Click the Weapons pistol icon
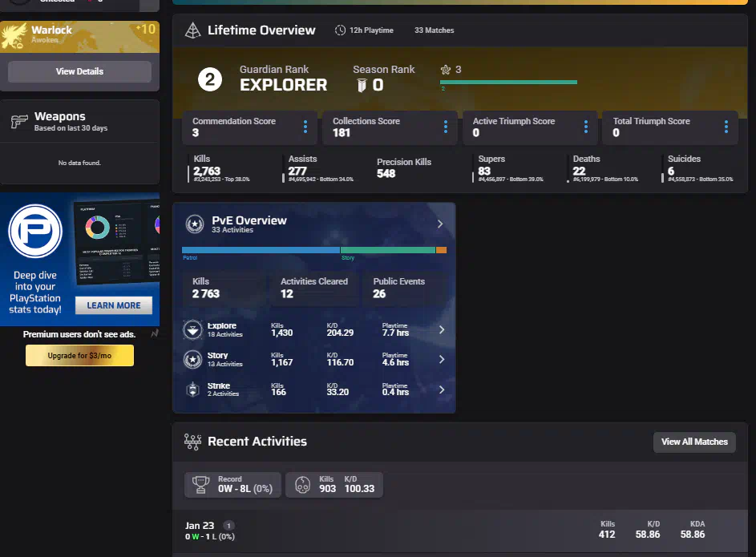 19,122
